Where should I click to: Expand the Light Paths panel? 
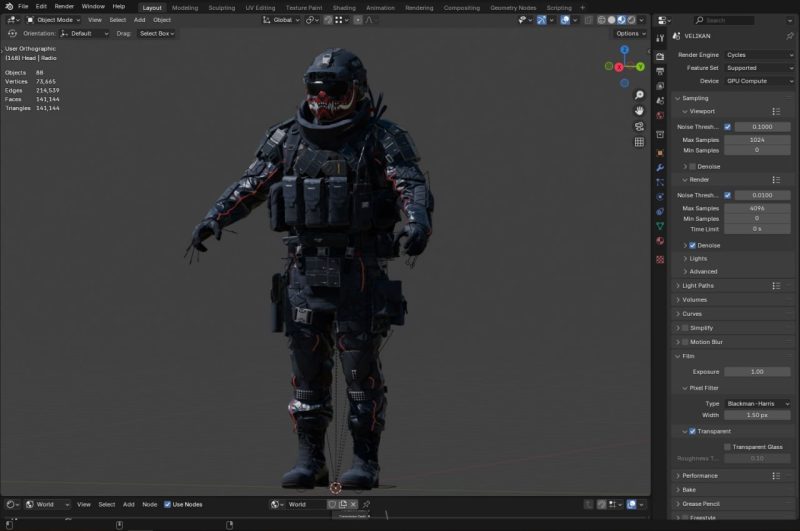pyautogui.click(x=699, y=286)
